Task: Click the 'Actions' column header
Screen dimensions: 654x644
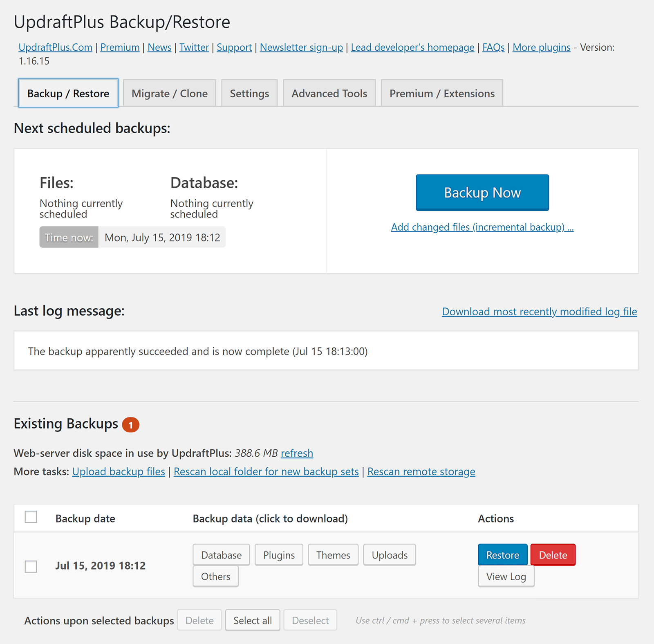Action: tap(496, 518)
